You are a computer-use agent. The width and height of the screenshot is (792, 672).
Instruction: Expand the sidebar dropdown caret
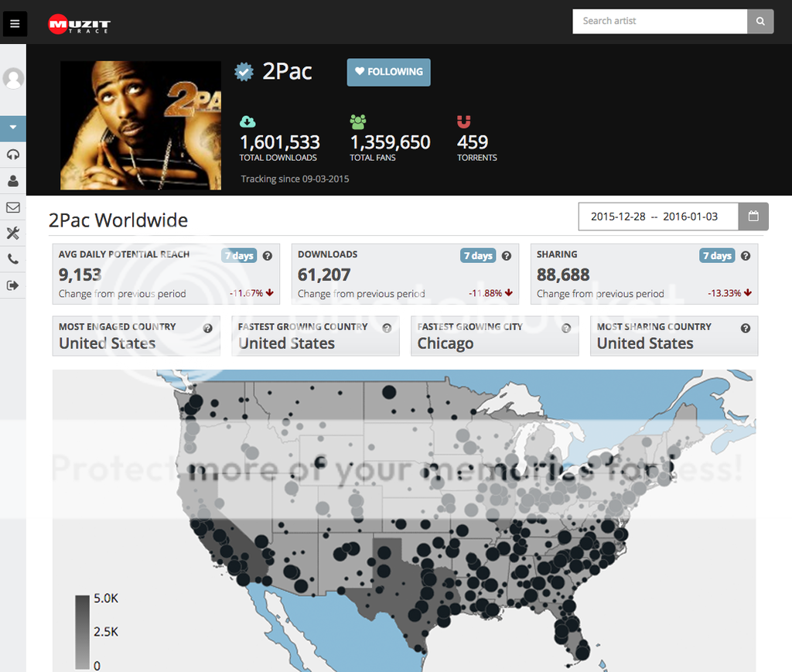[13, 128]
